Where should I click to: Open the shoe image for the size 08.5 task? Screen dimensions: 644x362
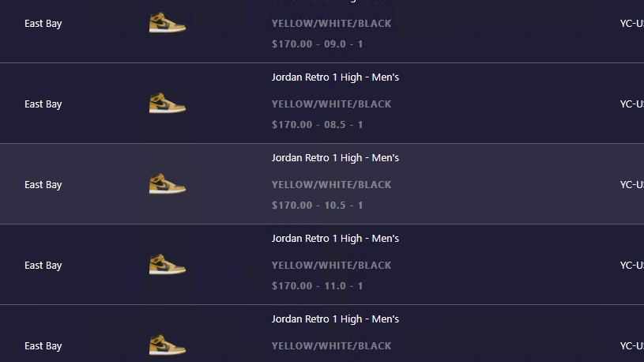coord(168,103)
